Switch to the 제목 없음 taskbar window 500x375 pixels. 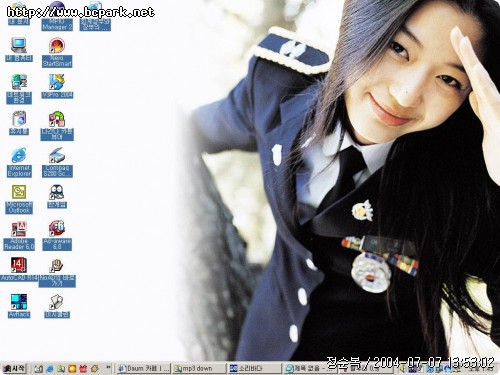click(310, 369)
